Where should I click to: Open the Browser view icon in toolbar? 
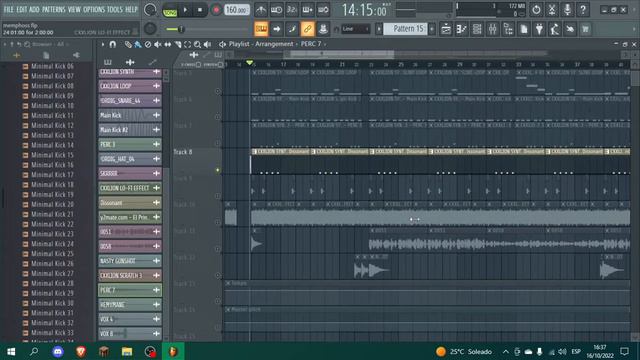[508, 29]
